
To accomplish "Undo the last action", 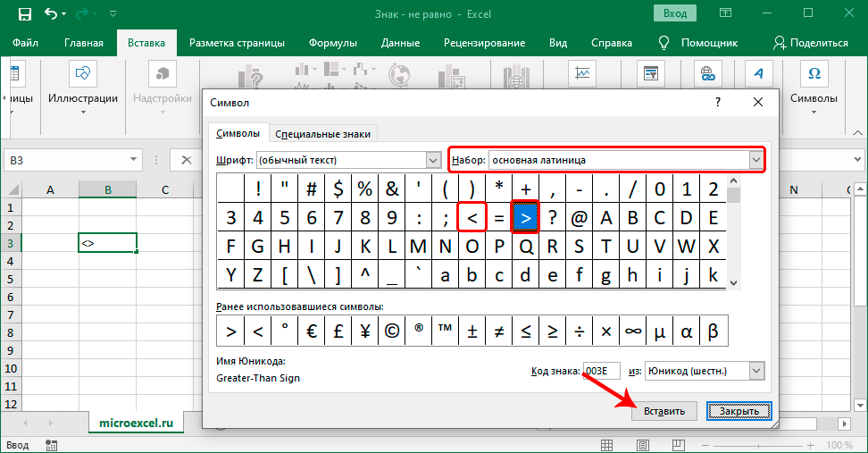I will [x=51, y=13].
